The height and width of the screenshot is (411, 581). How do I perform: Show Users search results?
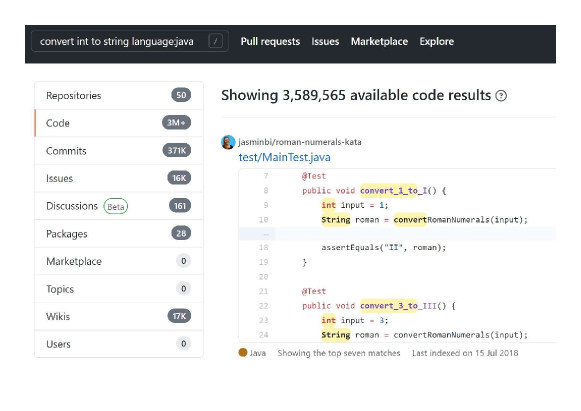[x=119, y=344]
